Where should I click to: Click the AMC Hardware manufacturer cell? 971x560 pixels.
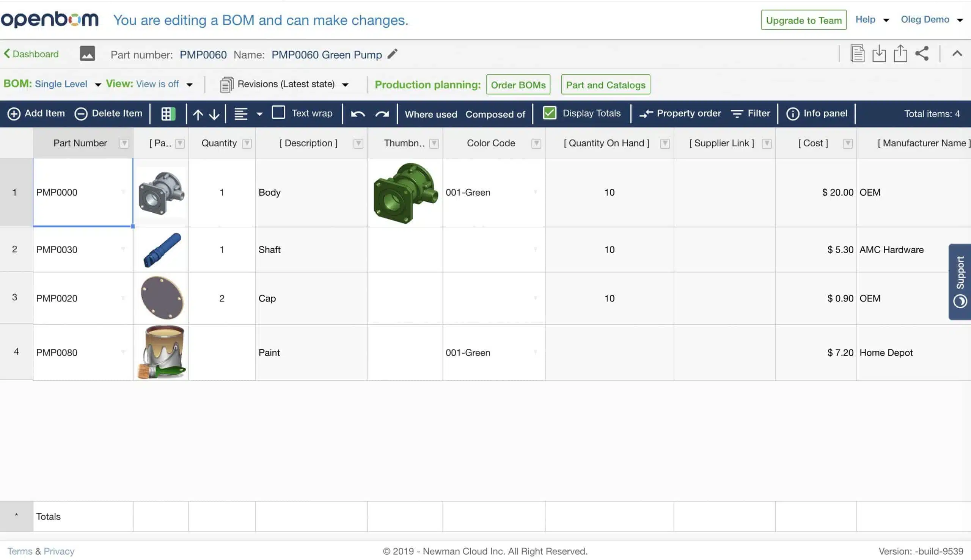pyautogui.click(x=913, y=249)
